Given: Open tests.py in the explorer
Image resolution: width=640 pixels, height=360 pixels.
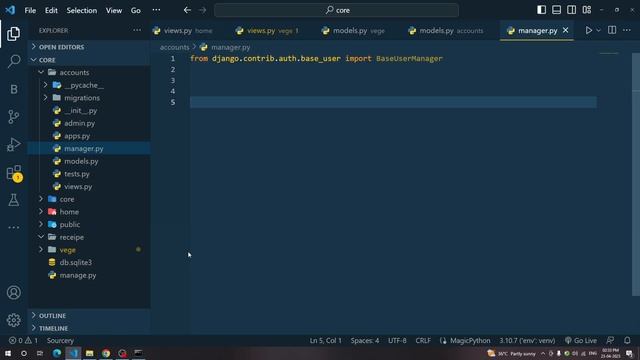Looking at the screenshot, I should [x=89, y=174].
